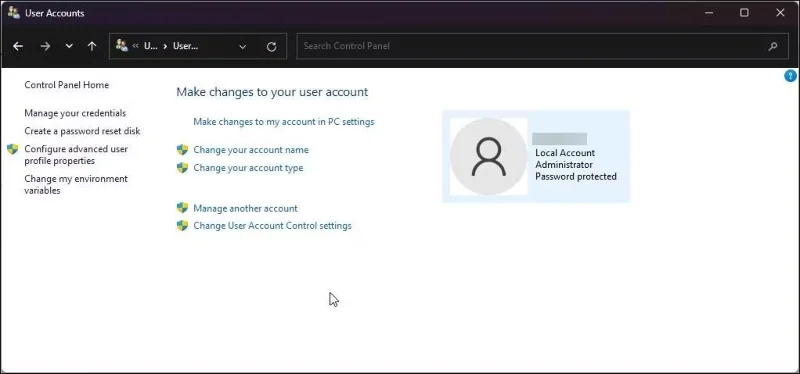Click the 'U...' breadcrumb in address bar

tap(151, 46)
